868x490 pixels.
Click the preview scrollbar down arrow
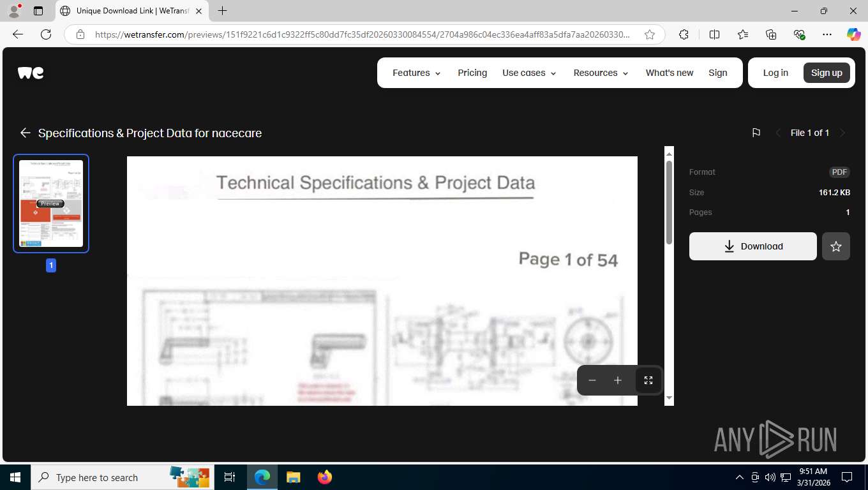[x=669, y=397]
